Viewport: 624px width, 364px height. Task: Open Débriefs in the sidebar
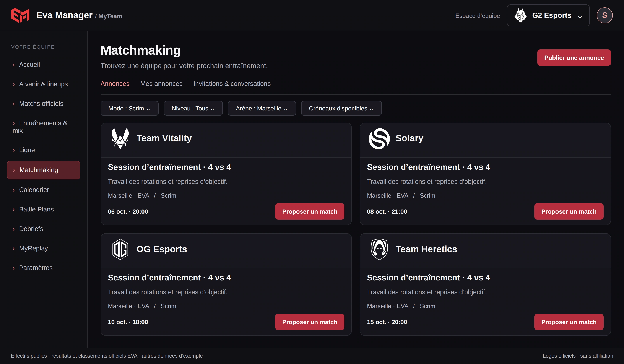point(44,229)
